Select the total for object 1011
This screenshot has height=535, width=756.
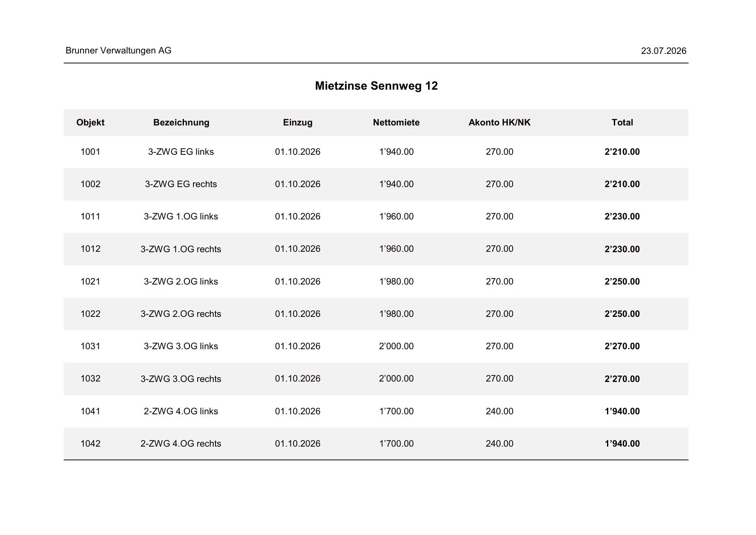click(x=622, y=216)
